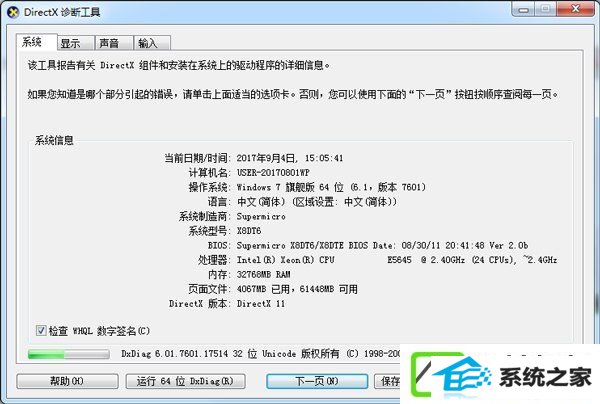Open the 声音 tab
This screenshot has width=600, height=404.
tap(114, 43)
